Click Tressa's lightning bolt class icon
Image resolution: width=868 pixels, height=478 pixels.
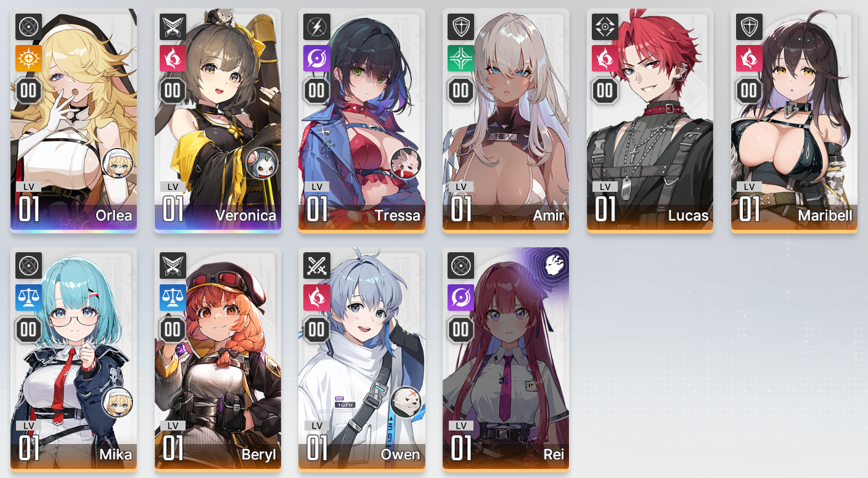(x=317, y=27)
